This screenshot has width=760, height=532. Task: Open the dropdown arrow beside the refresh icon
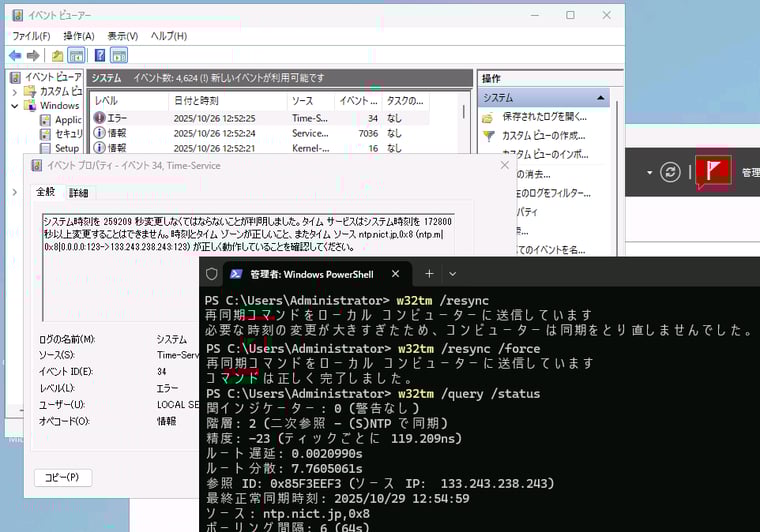coord(649,172)
